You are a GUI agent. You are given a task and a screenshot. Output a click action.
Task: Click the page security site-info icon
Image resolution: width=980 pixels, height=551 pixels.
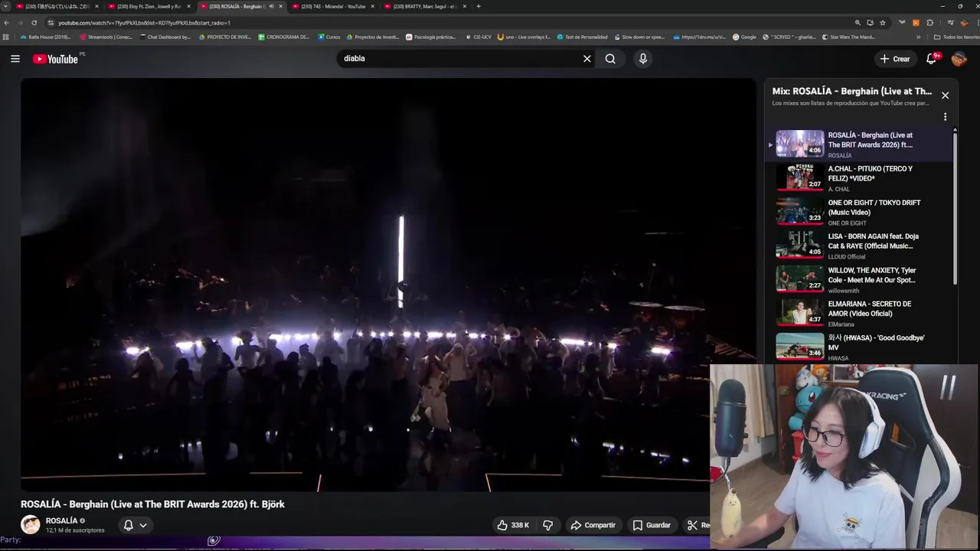pos(51,23)
